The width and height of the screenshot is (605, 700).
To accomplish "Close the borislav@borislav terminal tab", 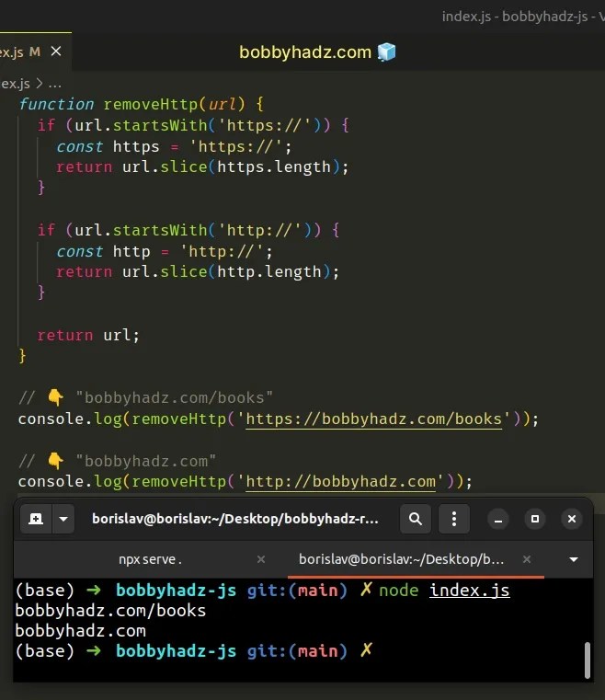I will pos(527,559).
